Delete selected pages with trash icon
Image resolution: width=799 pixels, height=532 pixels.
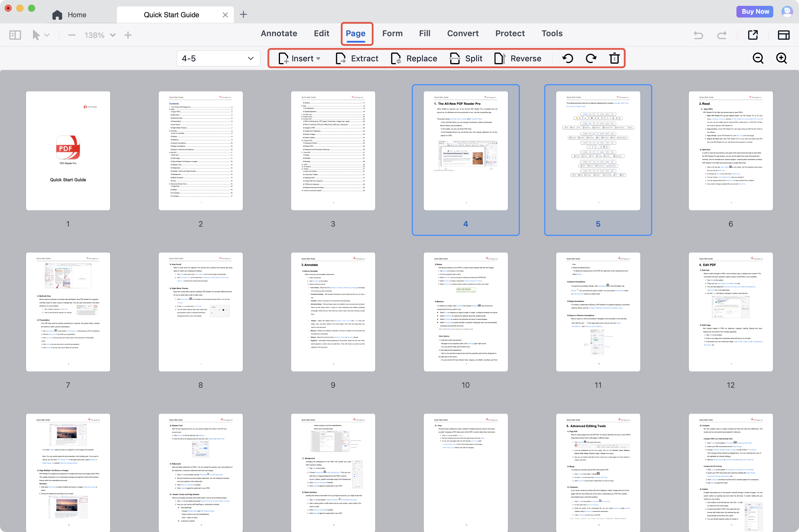coord(614,58)
